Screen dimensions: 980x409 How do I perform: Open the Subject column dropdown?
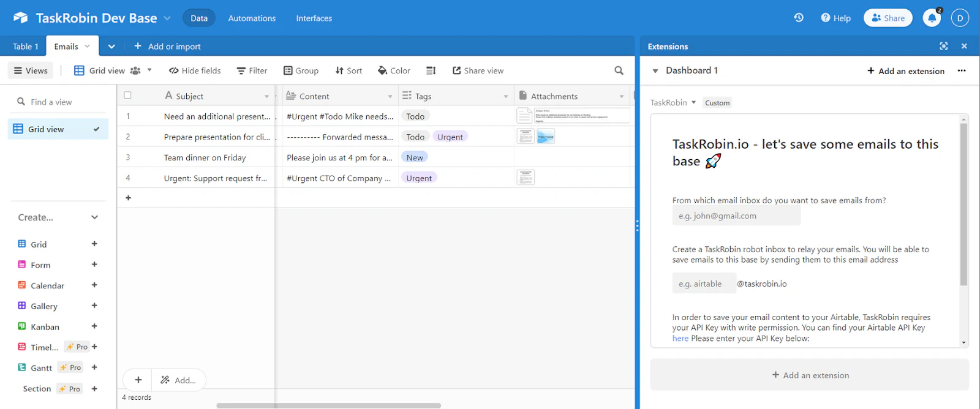[x=266, y=96]
